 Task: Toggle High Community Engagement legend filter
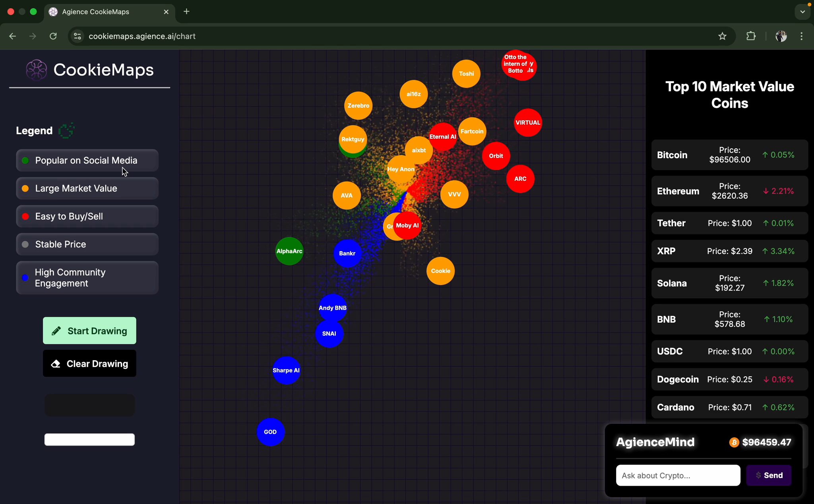coord(87,278)
